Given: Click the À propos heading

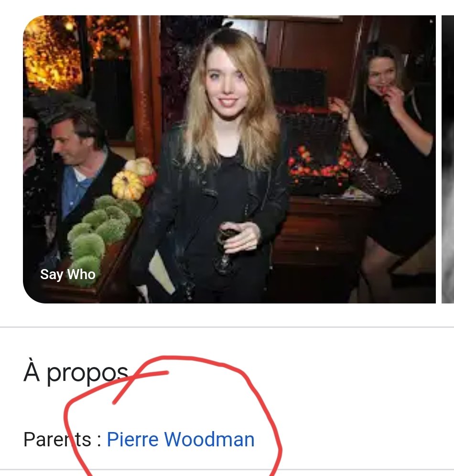Looking at the screenshot, I should pos(76,371).
